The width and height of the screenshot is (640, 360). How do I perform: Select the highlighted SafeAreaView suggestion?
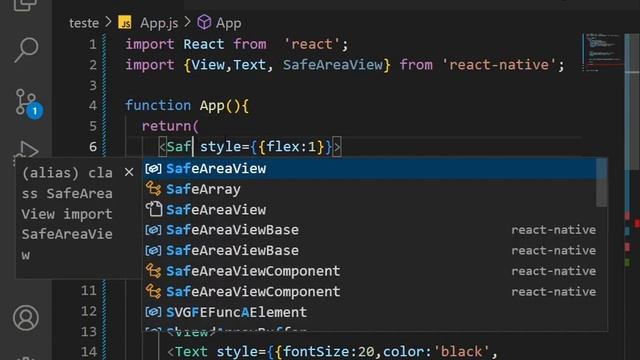[369, 169]
